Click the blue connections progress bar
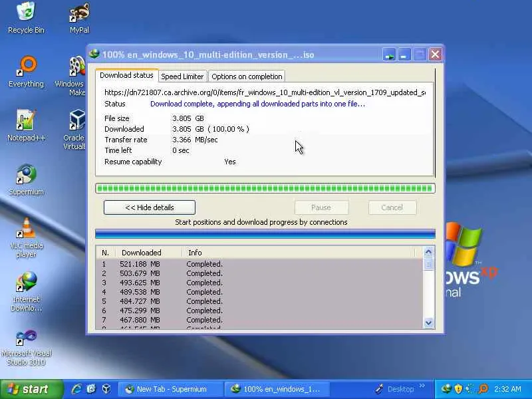 point(265,234)
